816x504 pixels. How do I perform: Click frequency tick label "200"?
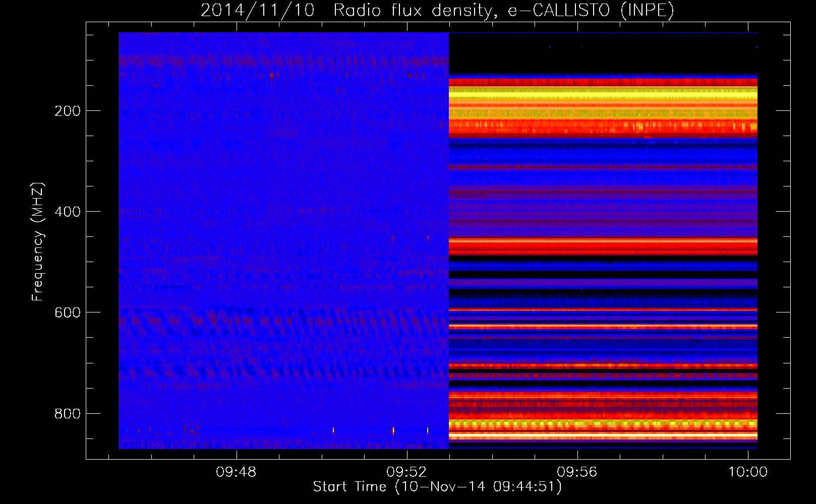(68, 111)
